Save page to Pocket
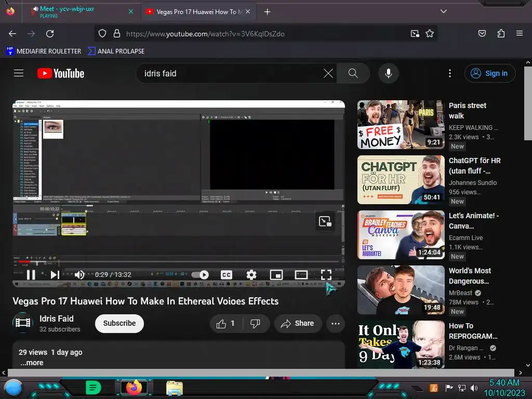Viewport: 532px width, 399px height. point(482,33)
